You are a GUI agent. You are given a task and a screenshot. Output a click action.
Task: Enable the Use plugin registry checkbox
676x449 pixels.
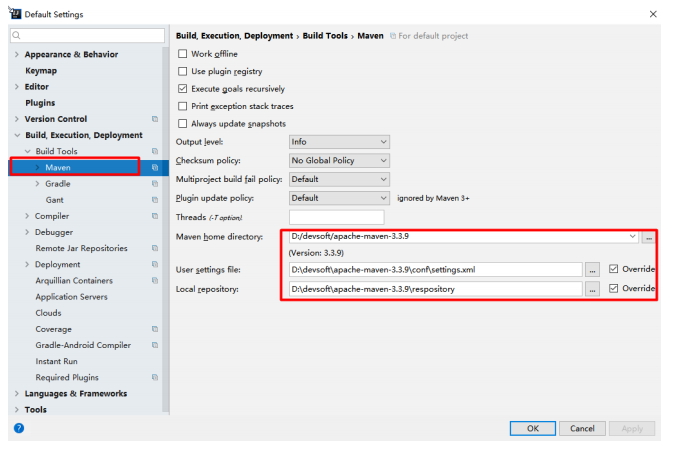tap(182, 71)
